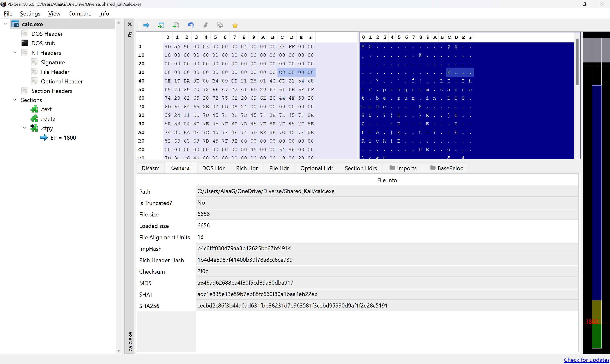Click the green area of section map bar
Screen dimensions: 610x364
(x=596, y=336)
